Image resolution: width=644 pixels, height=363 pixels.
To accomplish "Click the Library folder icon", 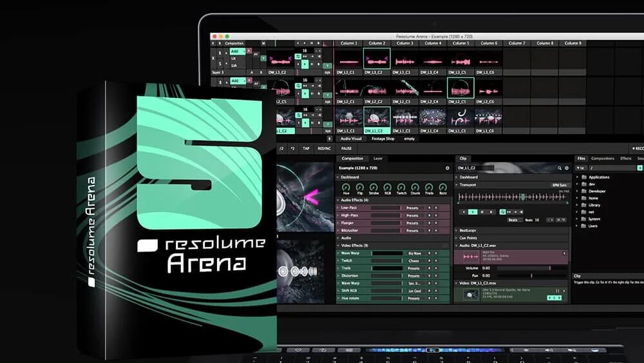I will (x=584, y=205).
